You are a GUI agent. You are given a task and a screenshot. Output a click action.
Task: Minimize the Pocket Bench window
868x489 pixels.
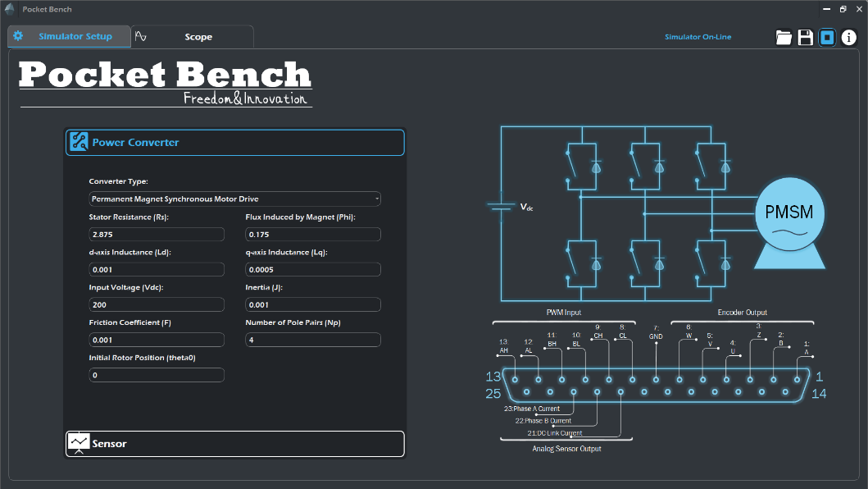pyautogui.click(x=826, y=9)
